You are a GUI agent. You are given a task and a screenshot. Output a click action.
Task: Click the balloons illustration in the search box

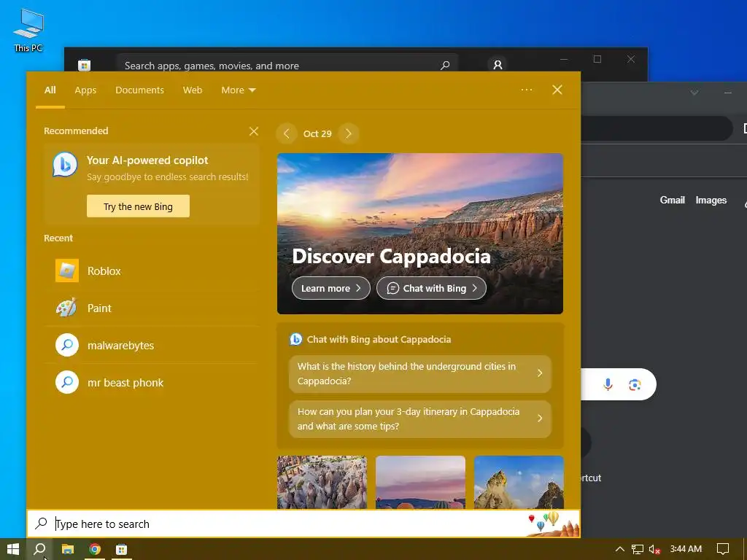tap(553, 523)
